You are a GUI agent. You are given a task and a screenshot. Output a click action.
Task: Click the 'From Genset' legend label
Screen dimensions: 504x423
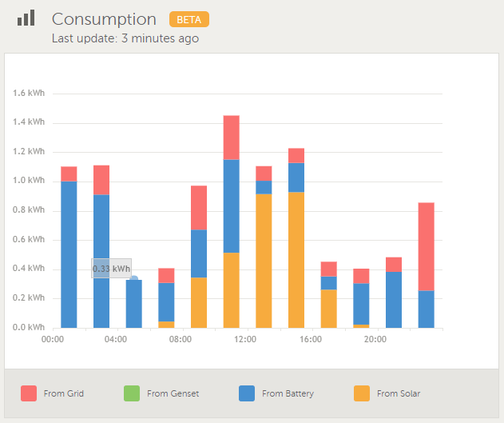(173, 393)
